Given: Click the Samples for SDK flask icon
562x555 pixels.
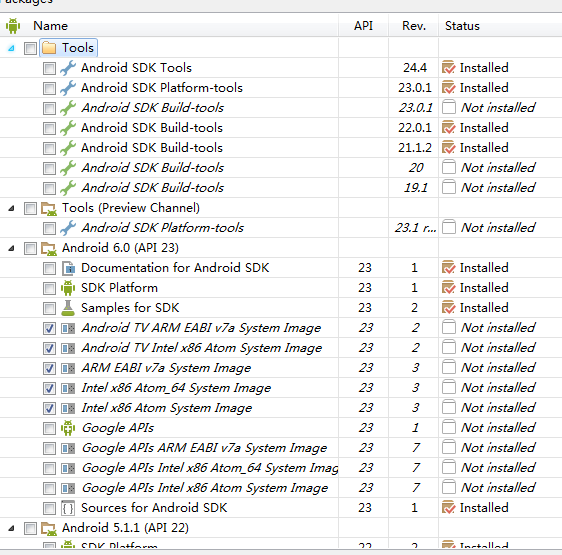Looking at the screenshot, I should pos(68,308).
